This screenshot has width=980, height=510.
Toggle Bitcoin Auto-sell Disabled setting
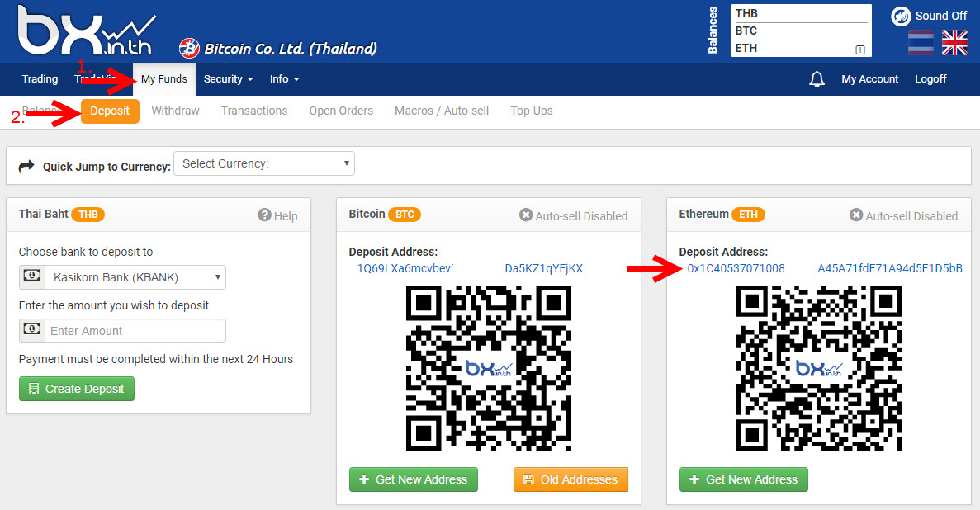click(x=573, y=215)
